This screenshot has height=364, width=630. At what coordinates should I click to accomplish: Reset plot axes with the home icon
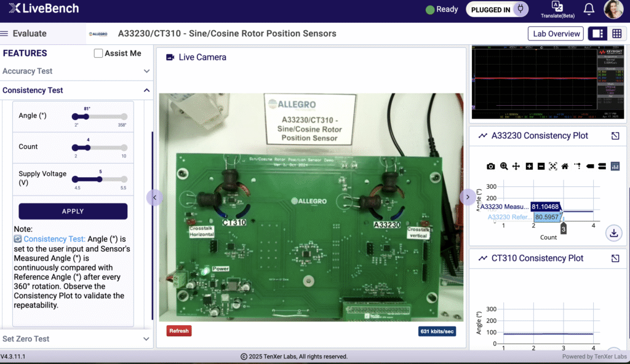tap(565, 166)
